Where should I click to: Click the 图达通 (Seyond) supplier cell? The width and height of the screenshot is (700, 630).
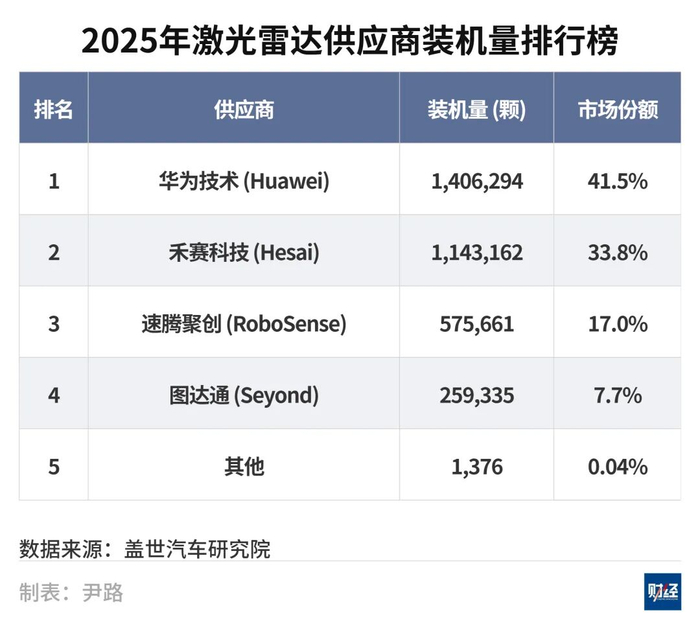coord(244,396)
